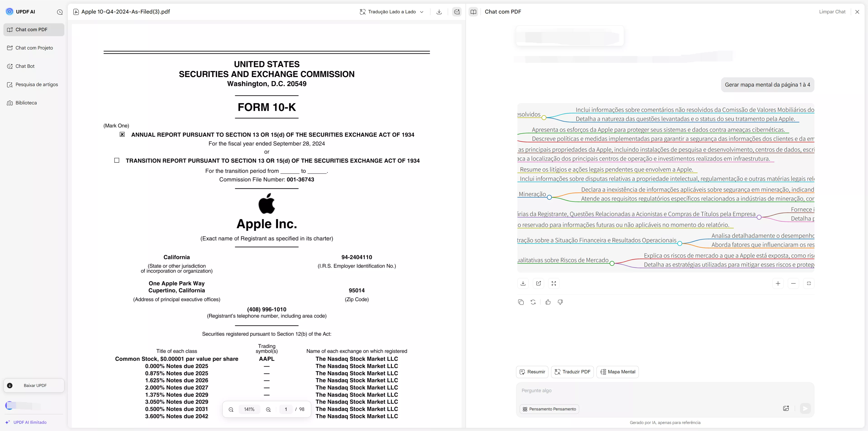The image size is (868, 431).
Task: Click the page number field
Action: 286,410
